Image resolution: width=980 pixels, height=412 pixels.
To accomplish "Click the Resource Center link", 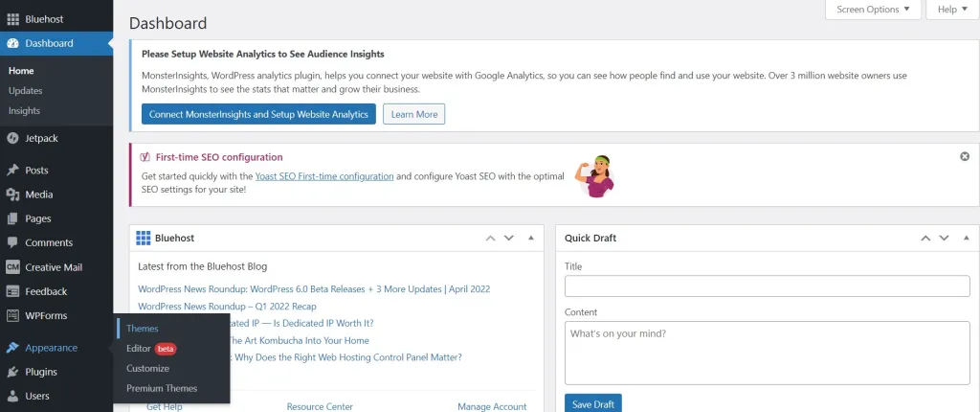I will click(320, 406).
